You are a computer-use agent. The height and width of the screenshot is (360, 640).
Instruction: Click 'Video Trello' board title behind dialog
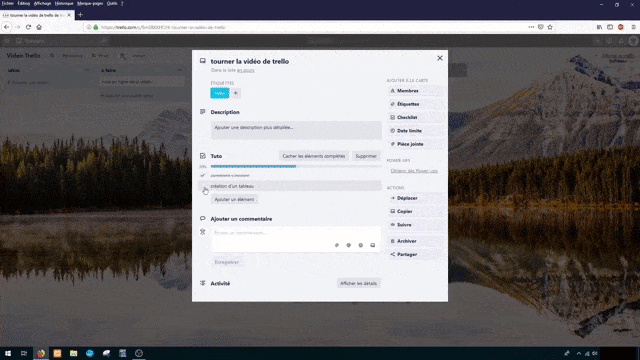coord(24,56)
